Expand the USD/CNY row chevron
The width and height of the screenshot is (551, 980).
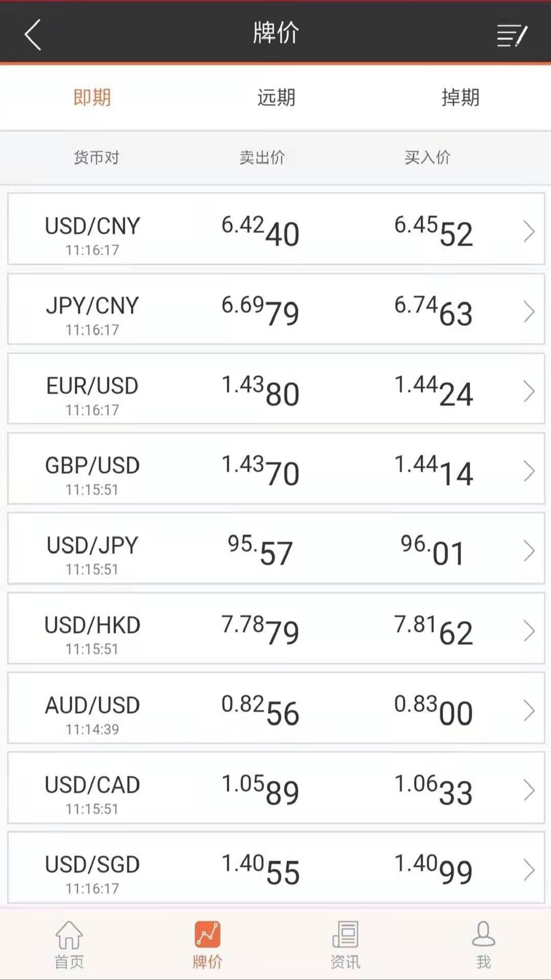529,232
